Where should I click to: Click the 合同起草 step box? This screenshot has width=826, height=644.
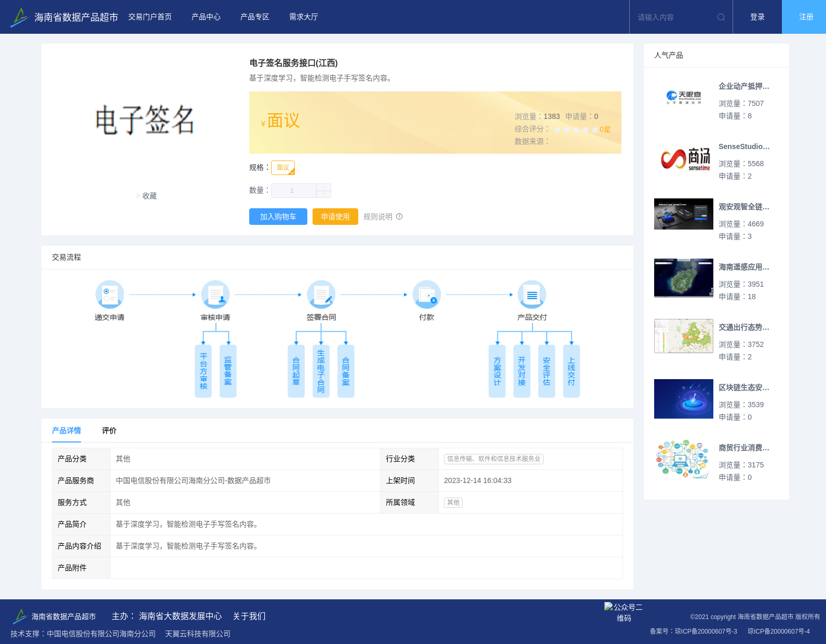pyautogui.click(x=296, y=371)
